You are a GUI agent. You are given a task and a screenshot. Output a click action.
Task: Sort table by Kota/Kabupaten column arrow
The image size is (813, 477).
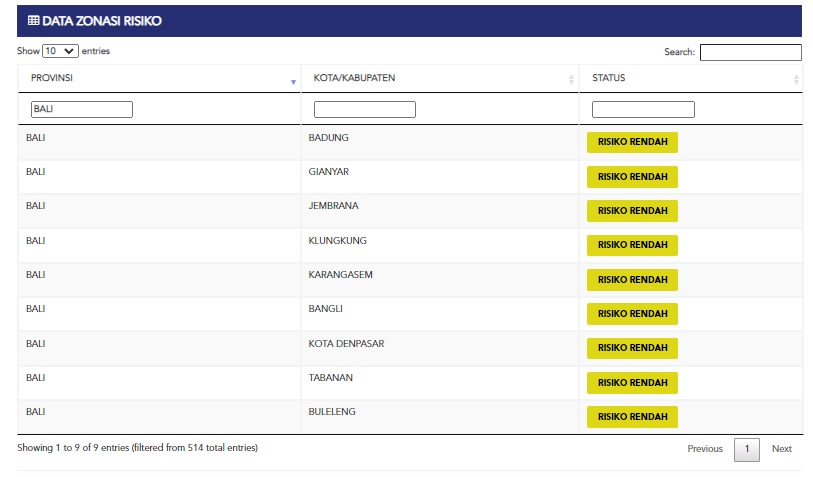tap(571, 80)
